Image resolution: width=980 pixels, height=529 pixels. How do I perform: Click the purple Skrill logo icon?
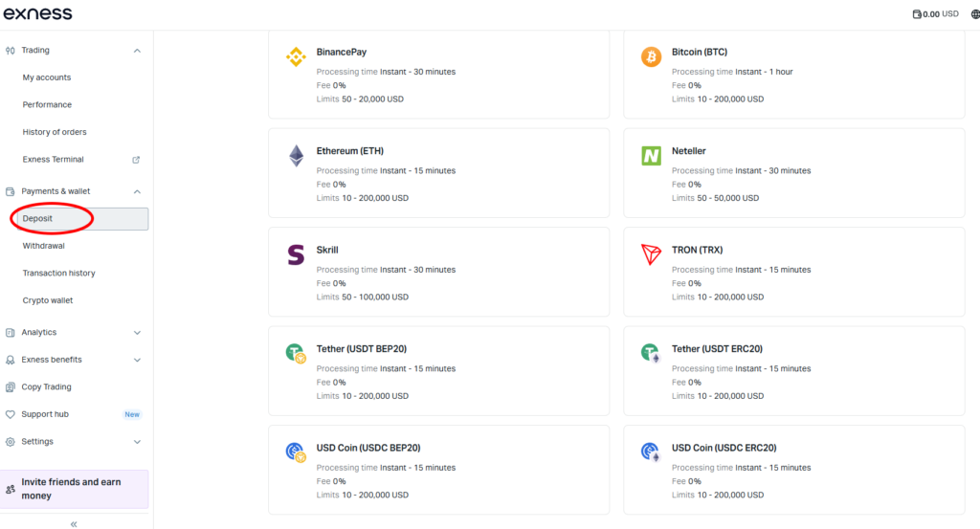coord(296,254)
